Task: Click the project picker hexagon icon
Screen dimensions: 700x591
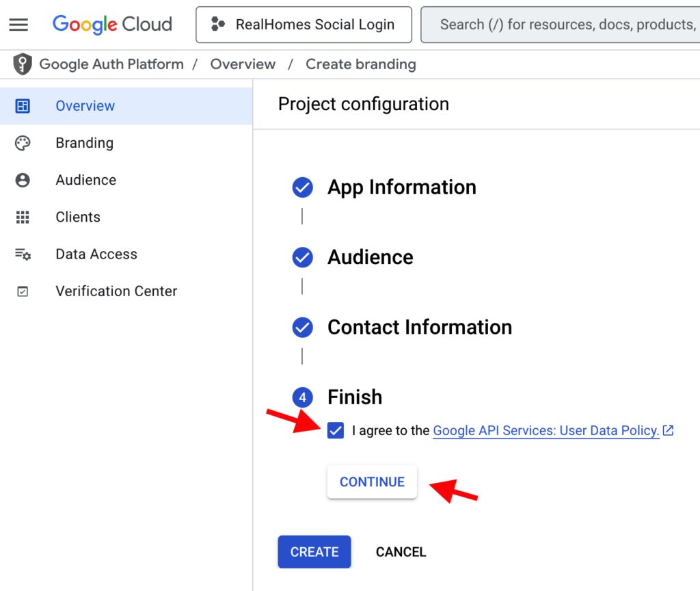Action: pos(218,24)
